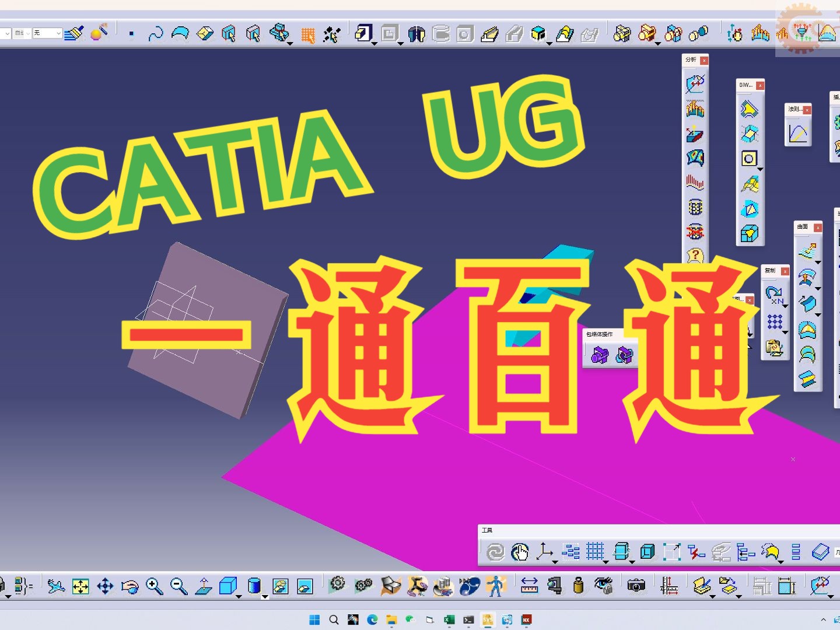Viewport: 840px width, 630px height.
Task: Close the 曲面 floating toolbar
Action: point(818,228)
